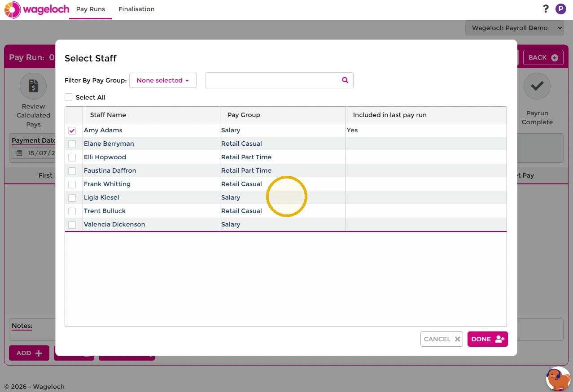The height and width of the screenshot is (392, 573).
Task: Click Yes in Amy Adams row
Action: (x=352, y=130)
